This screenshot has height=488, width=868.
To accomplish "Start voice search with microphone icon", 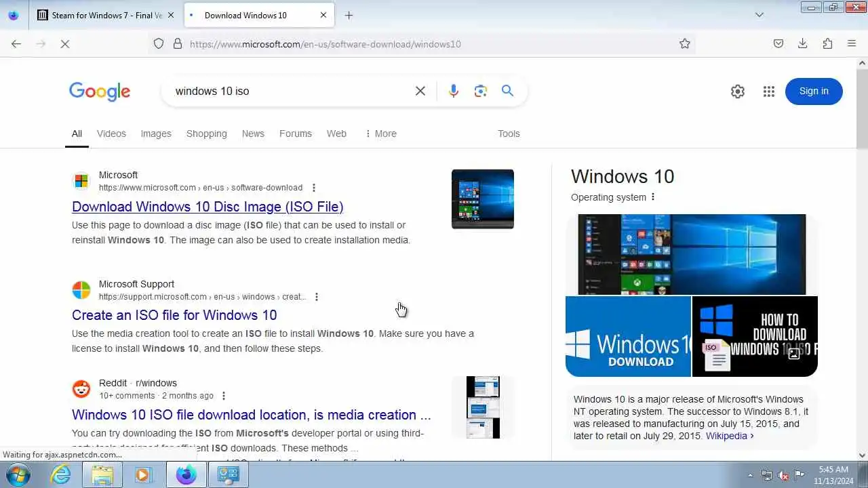I will point(454,91).
